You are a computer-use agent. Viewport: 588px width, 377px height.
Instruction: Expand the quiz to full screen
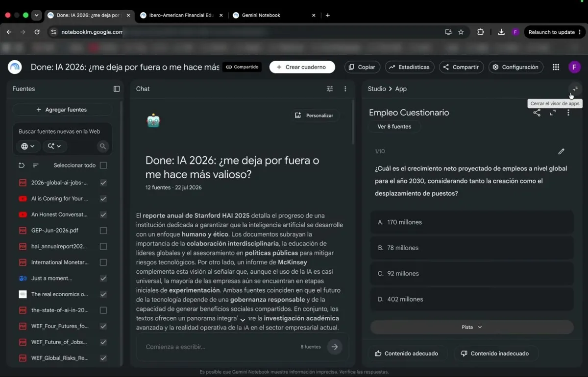pyautogui.click(x=553, y=113)
